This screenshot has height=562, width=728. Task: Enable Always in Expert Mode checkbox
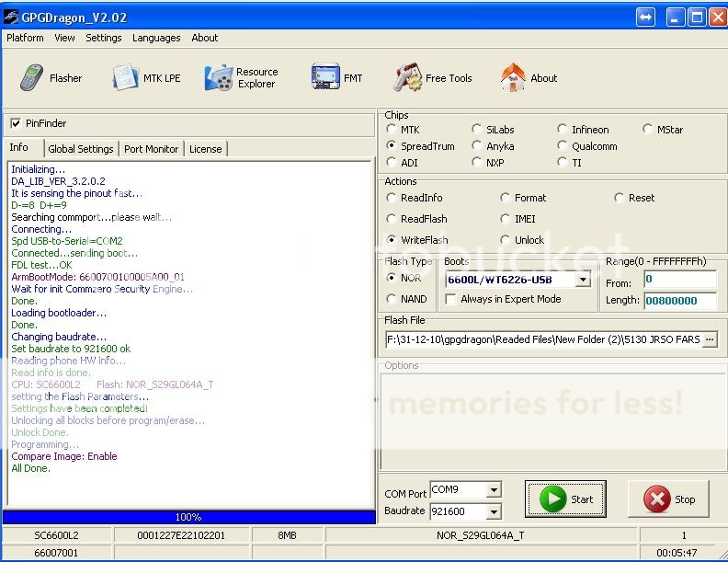tap(449, 299)
